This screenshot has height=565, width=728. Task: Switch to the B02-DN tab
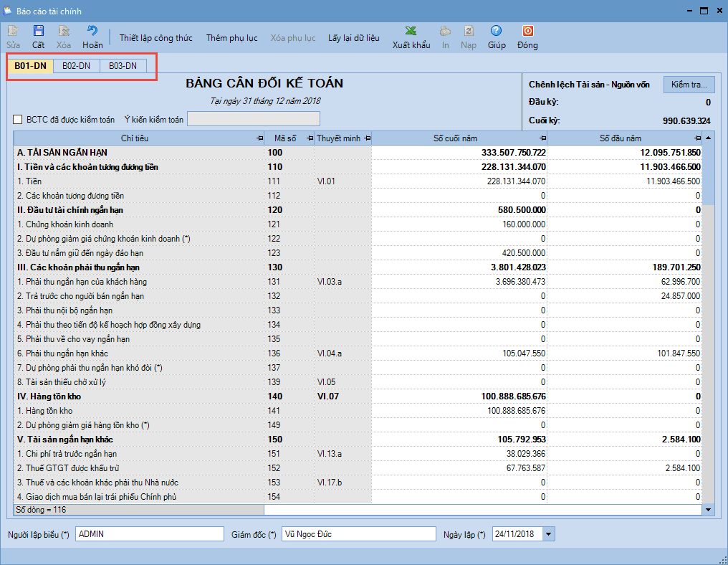[x=76, y=66]
